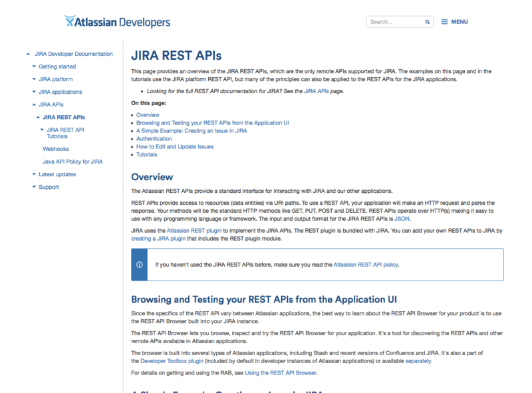Open JIRA Developer Documentation in sidebar
This screenshot has height=393, width=532.
(74, 54)
